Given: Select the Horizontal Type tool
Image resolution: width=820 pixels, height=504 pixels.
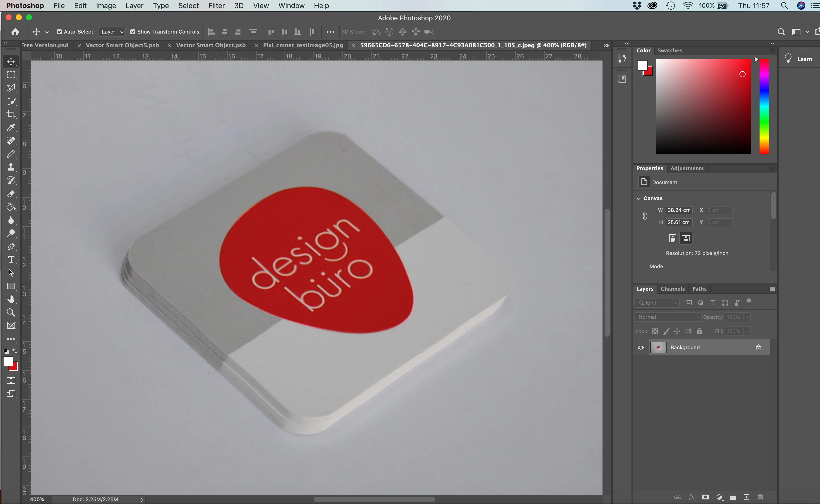Looking at the screenshot, I should (11, 260).
